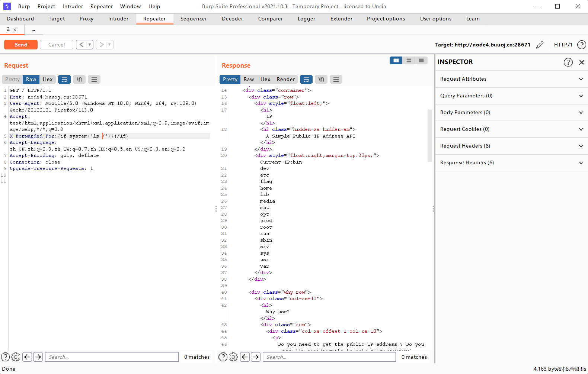
Task: Toggle word wrap in Response viewer
Action: pos(306,79)
